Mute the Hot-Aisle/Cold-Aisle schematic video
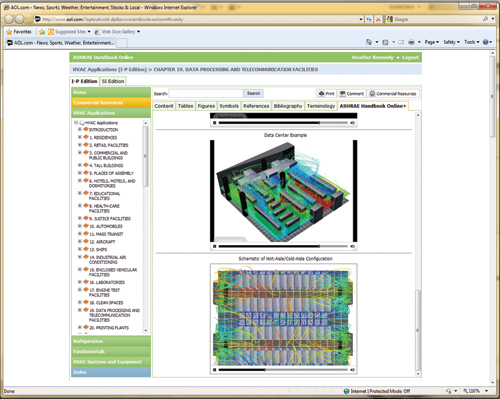Image resolution: width=500 pixels, height=399 pixels. click(352, 370)
